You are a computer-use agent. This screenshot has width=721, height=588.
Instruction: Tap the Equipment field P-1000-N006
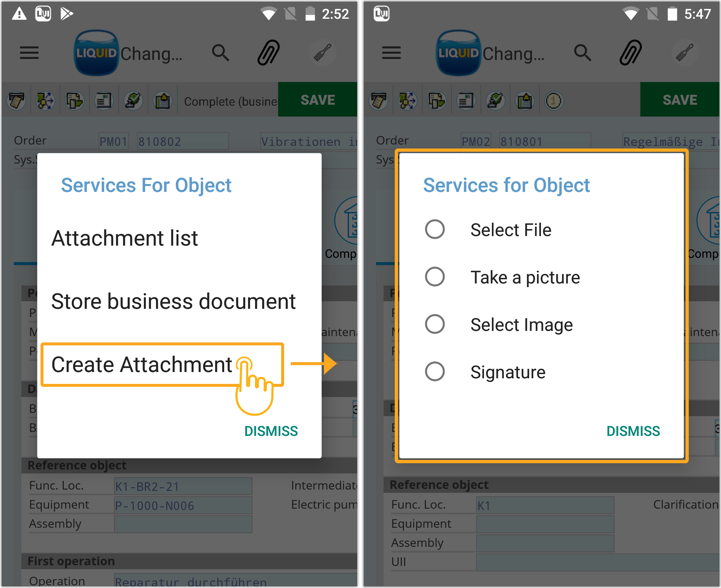(x=183, y=505)
